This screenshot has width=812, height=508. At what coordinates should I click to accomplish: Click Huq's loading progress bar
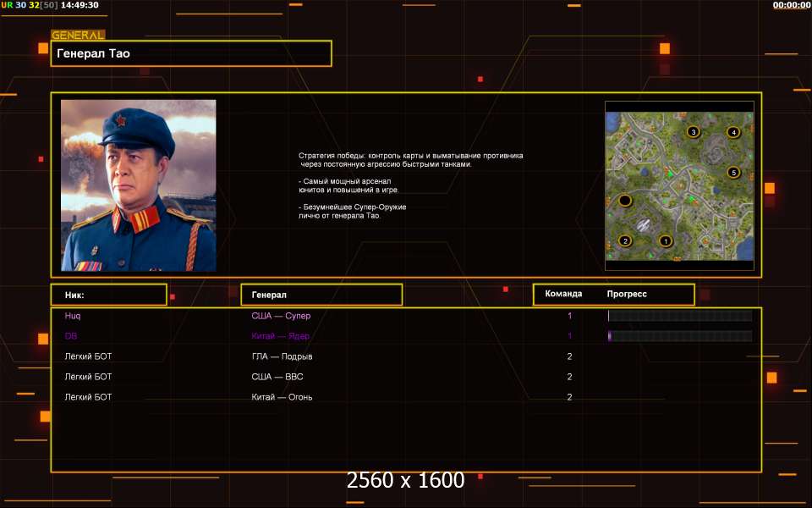[679, 316]
